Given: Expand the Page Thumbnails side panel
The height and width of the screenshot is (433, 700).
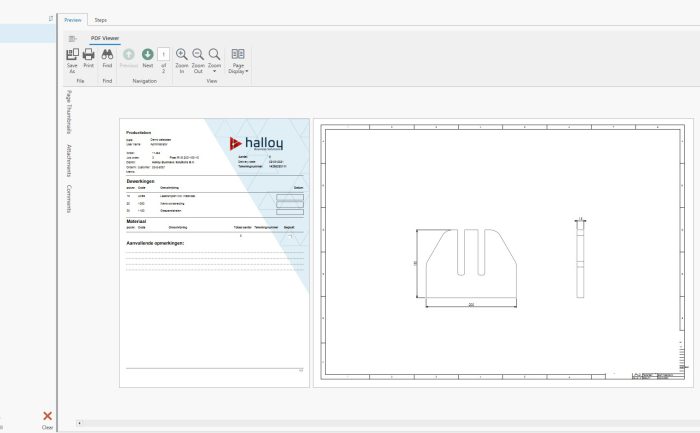Looking at the screenshot, I should coord(68,111).
